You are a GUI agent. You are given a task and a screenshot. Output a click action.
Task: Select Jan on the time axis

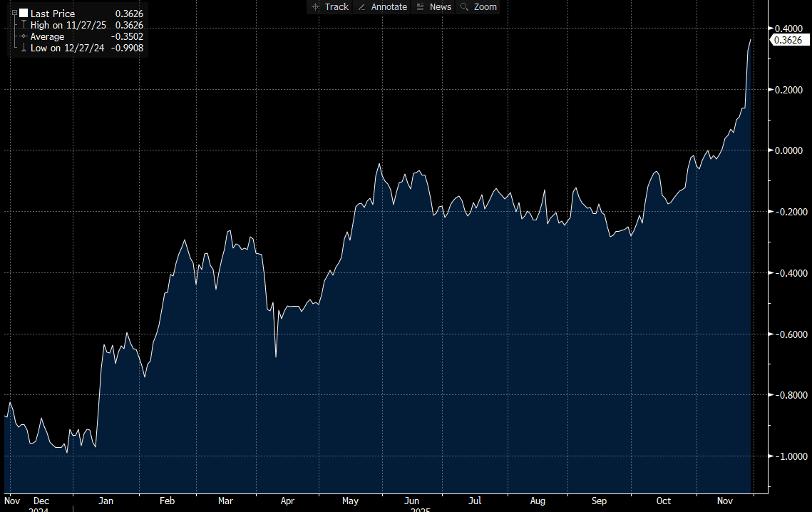105,501
